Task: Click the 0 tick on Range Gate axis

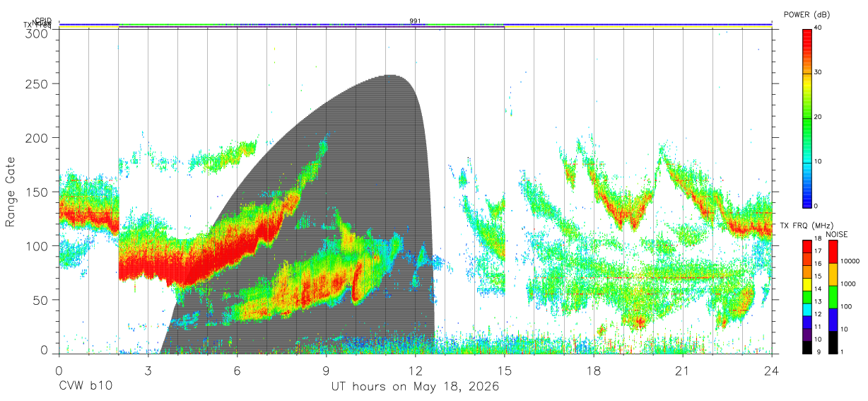Action: [45, 349]
